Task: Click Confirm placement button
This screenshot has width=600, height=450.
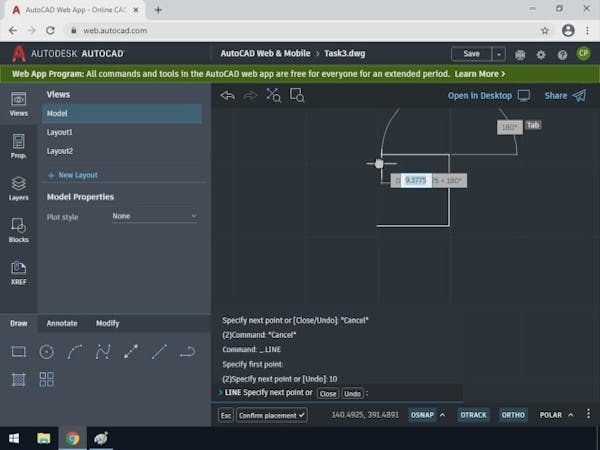Action: click(272, 415)
